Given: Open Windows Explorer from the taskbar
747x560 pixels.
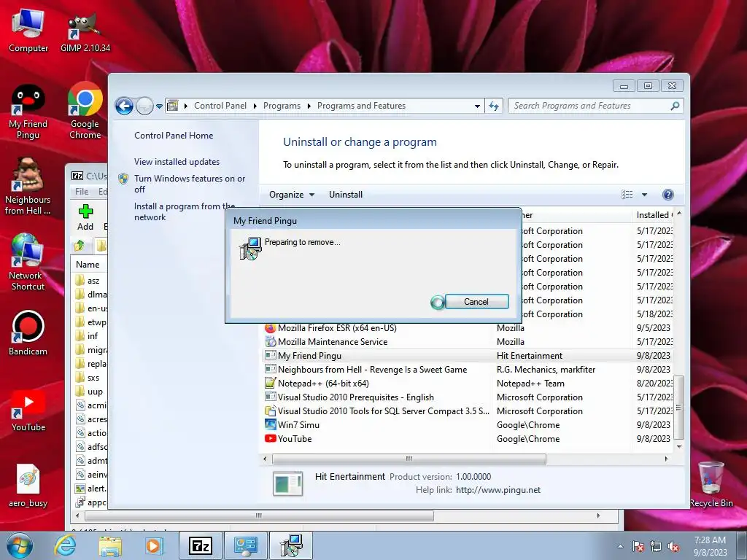Looking at the screenshot, I should [110, 545].
